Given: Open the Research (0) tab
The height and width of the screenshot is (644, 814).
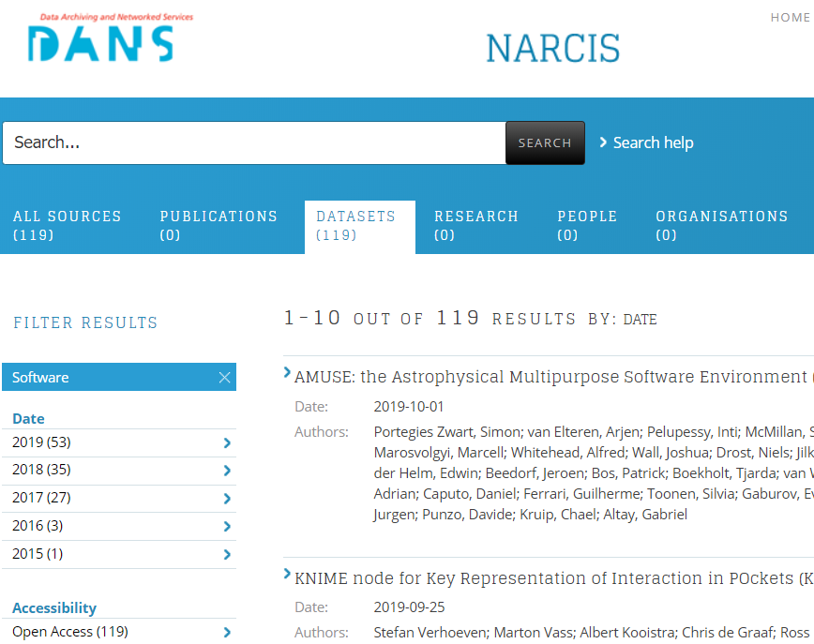Looking at the screenshot, I should click(476, 226).
